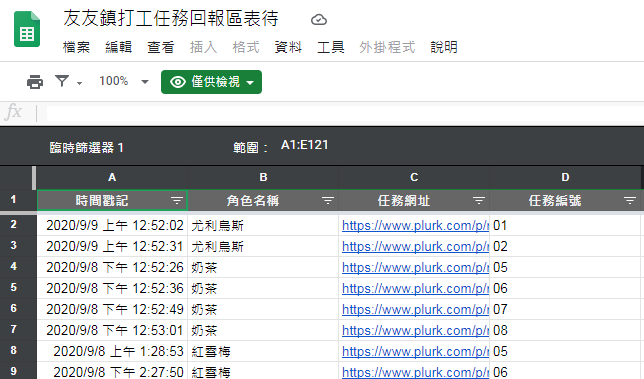Screen dimensions: 644x379
Task: Open the 僅供檢視 view-only button
Action: pos(211,82)
